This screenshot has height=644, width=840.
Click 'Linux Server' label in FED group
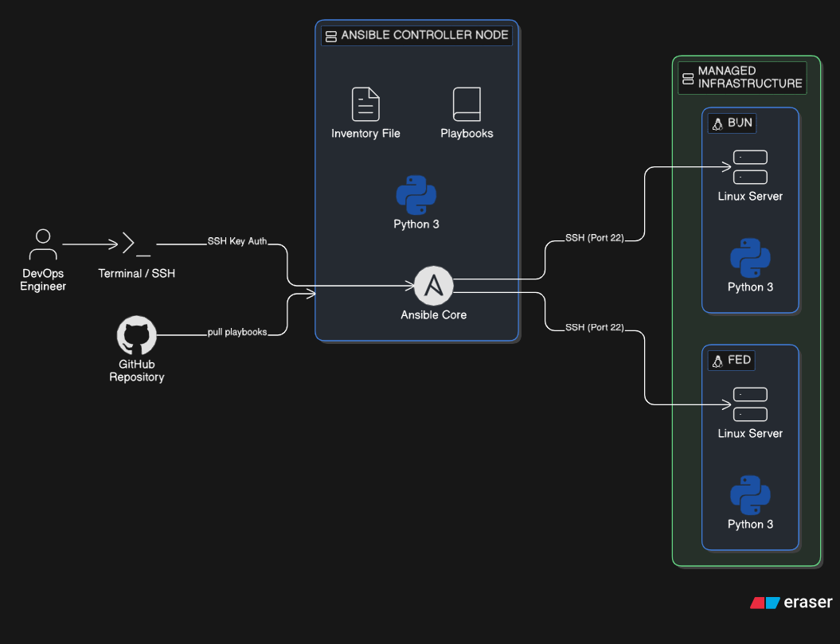pyautogui.click(x=750, y=433)
